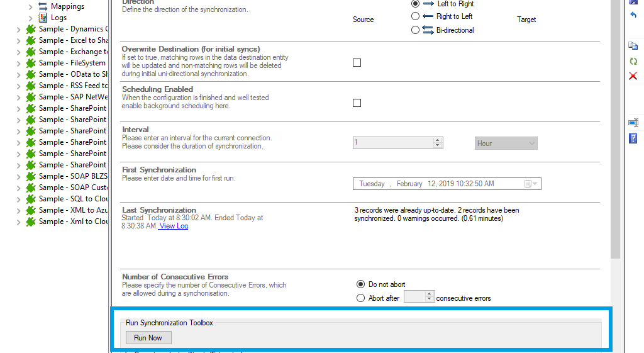This screenshot has height=353, width=644.
Task: Select the Sample - SAP NetWe item
Action: pos(73,97)
